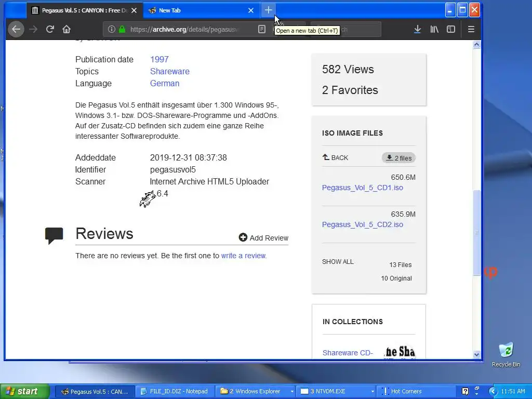Close the New Tab tab
This screenshot has width=532, height=399.
tap(251, 10)
